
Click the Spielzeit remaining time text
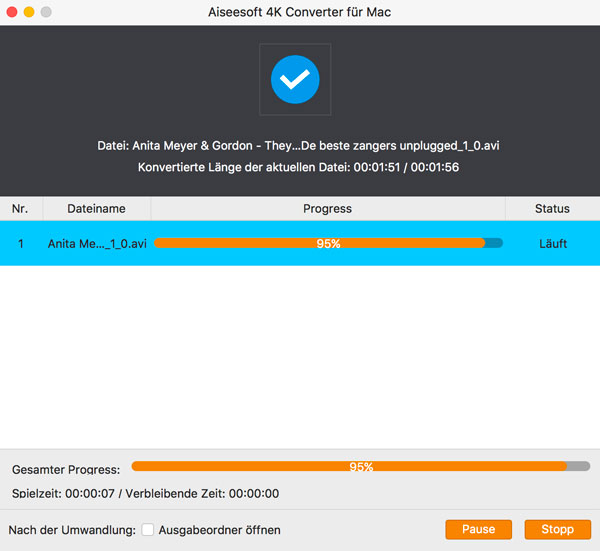click(145, 493)
